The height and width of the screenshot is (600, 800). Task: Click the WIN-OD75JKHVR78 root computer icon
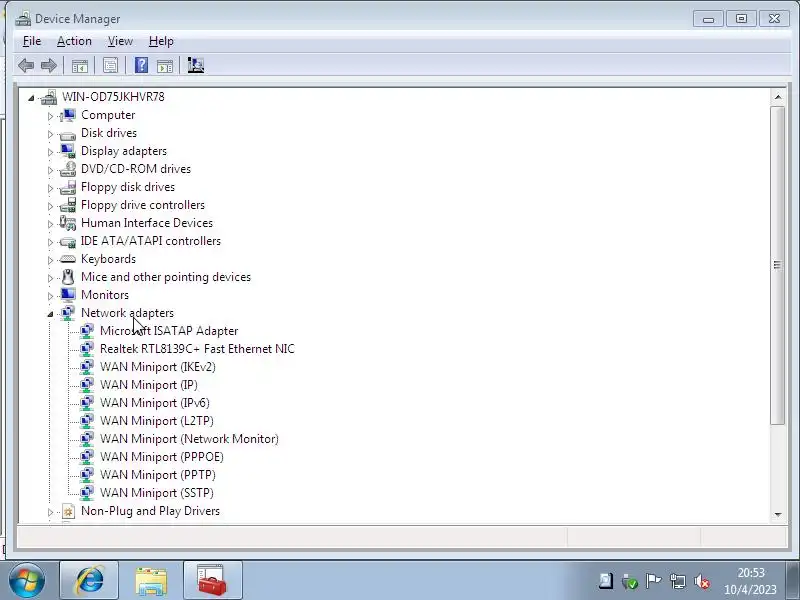49,97
